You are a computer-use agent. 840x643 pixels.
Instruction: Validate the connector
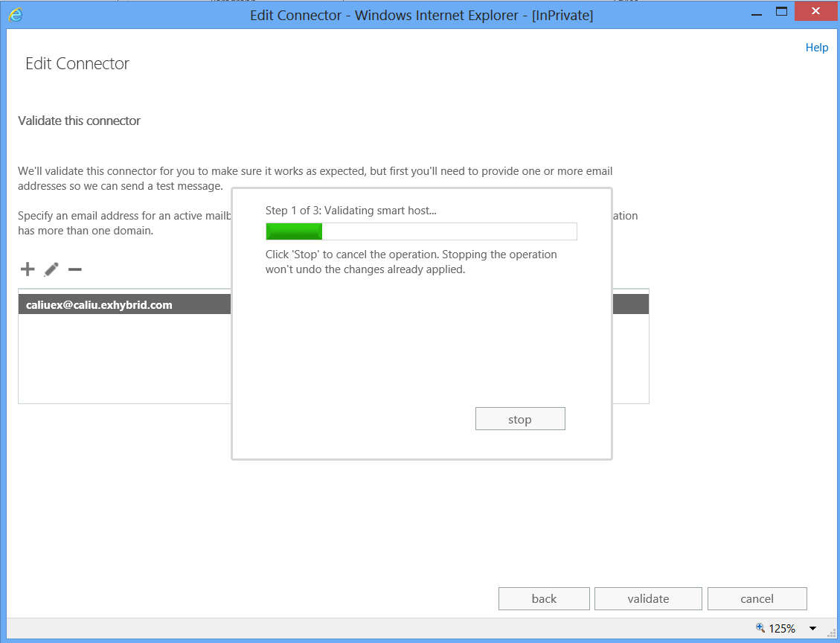click(647, 598)
